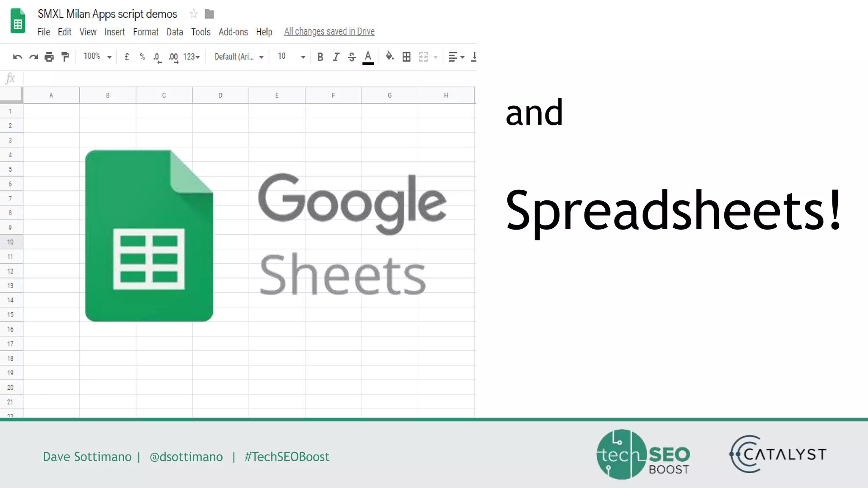Select column A header
The image size is (868, 488).
[51, 95]
